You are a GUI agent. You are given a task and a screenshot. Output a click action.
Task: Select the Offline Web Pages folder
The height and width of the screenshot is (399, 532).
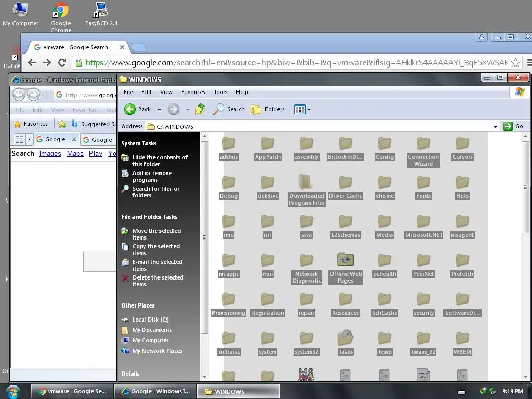tap(345, 260)
